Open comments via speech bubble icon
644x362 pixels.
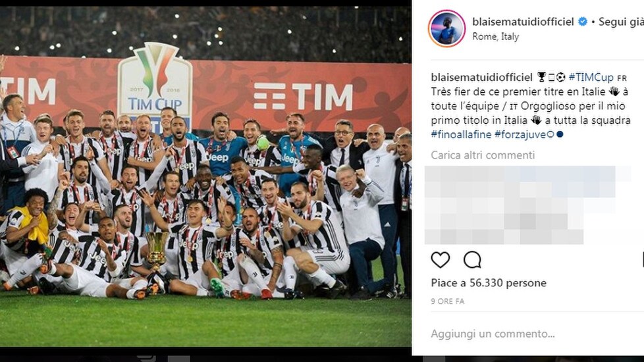coord(472,260)
